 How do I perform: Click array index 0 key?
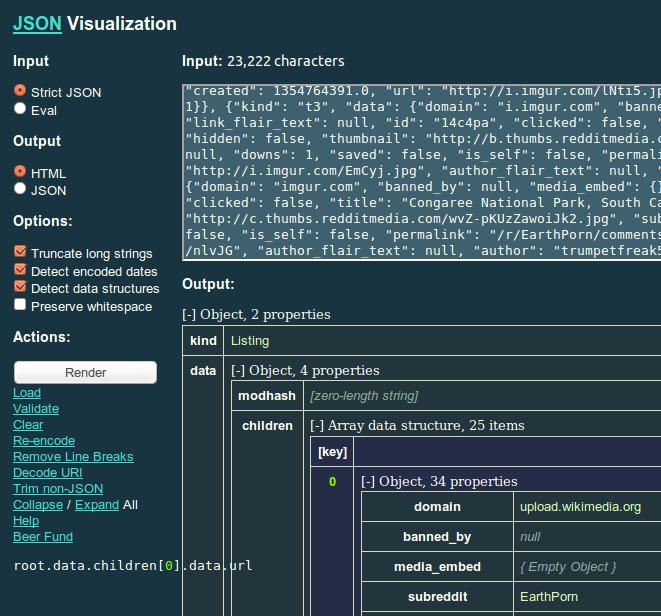(333, 482)
